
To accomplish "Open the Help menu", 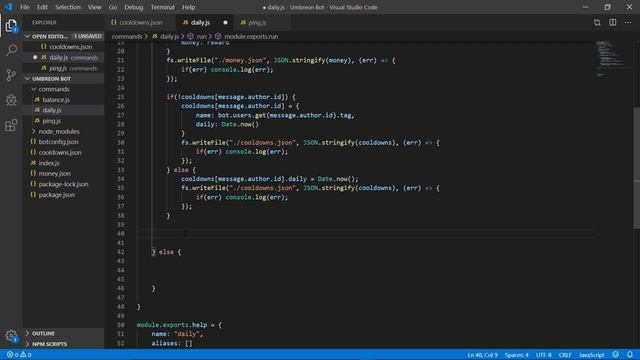I will point(188,7).
